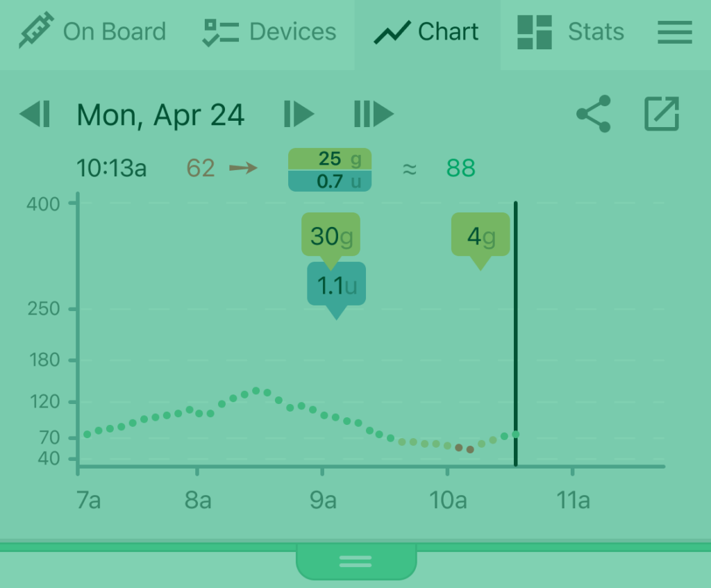Open the hamburger menu
The width and height of the screenshot is (711, 588).
(x=675, y=32)
